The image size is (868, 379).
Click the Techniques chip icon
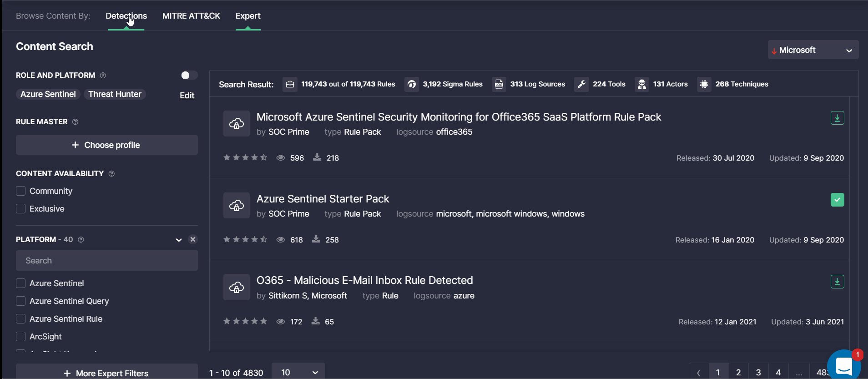pyautogui.click(x=704, y=84)
